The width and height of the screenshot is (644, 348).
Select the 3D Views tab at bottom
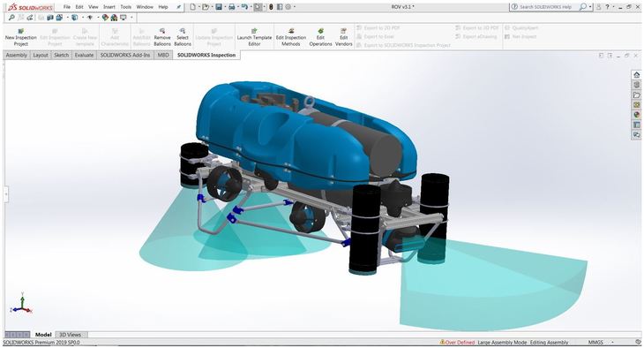(71, 335)
